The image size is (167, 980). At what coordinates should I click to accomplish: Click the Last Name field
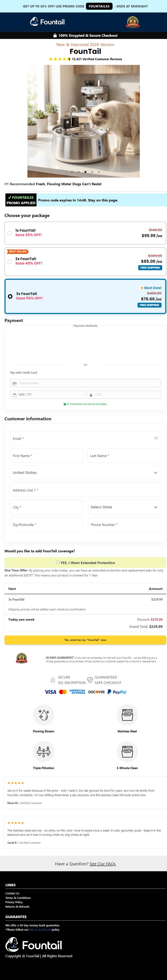pyautogui.click(x=124, y=455)
